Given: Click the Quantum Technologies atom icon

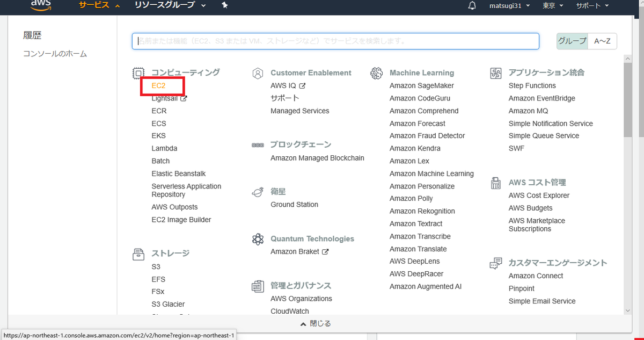Looking at the screenshot, I should [258, 239].
